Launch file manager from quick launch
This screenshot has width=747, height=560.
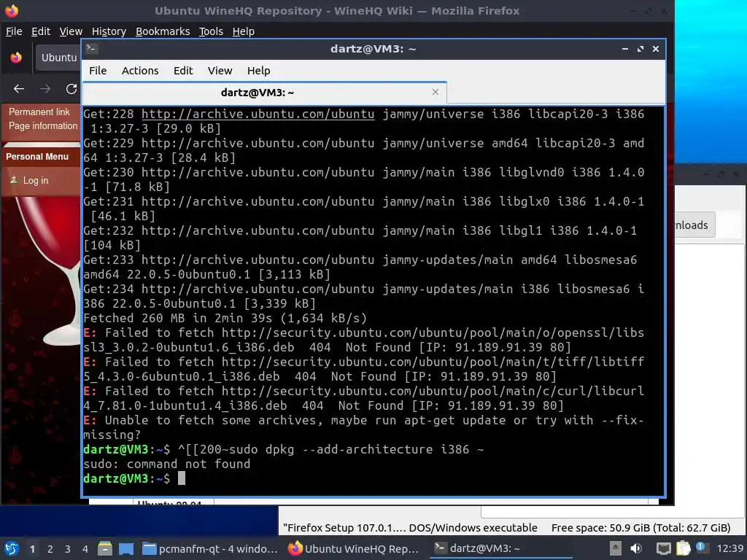click(x=105, y=548)
